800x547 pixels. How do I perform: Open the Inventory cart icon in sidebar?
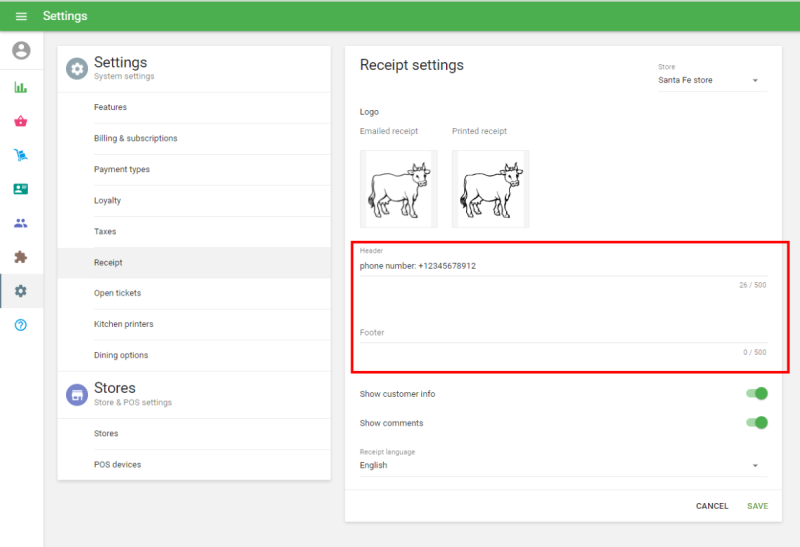pyautogui.click(x=21, y=155)
